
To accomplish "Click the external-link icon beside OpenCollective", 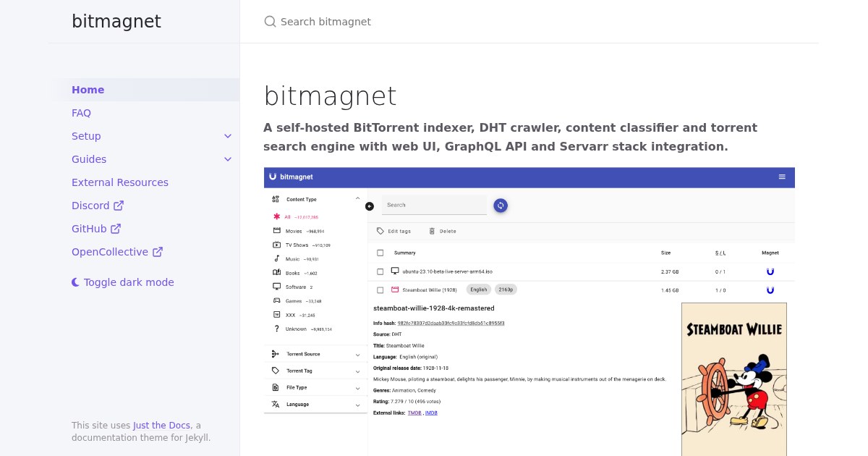I will pyautogui.click(x=158, y=252).
